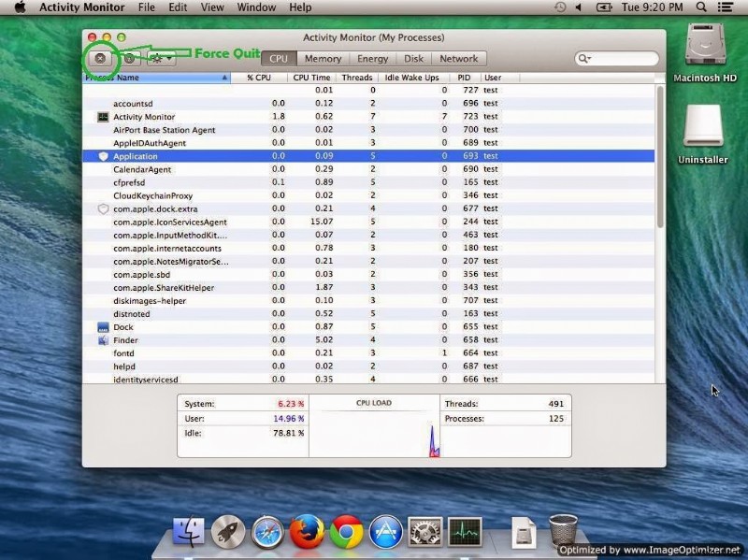Open the gear options dropdown in the toolbar
This screenshot has height=560, width=748.
[159, 58]
